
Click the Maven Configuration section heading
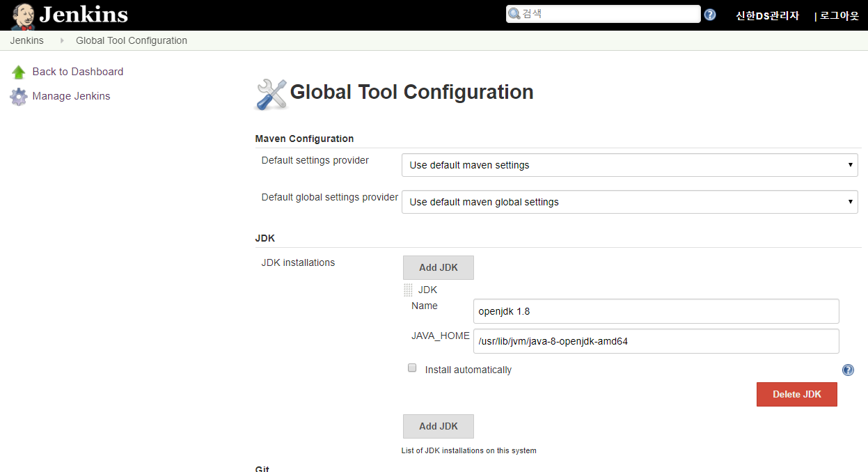click(304, 139)
